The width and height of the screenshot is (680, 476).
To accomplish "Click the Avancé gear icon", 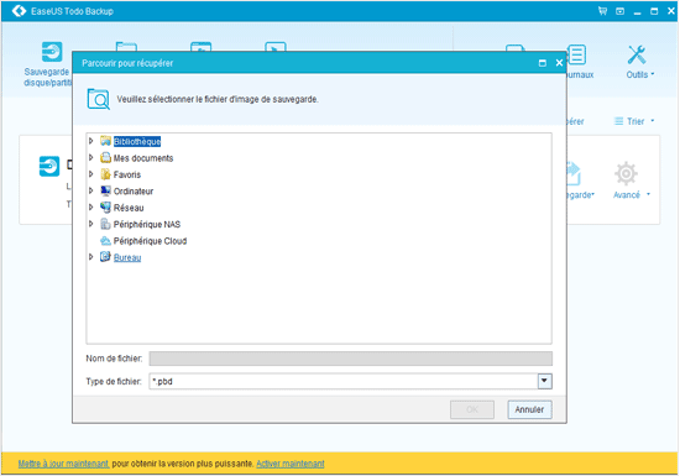I will (626, 173).
